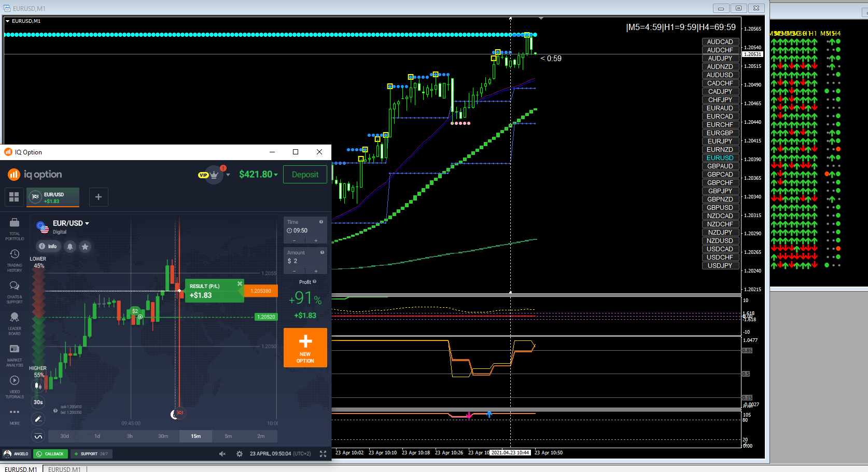This screenshot has height=472, width=868.
Task: Click the Deposit button
Action: [x=305, y=175]
